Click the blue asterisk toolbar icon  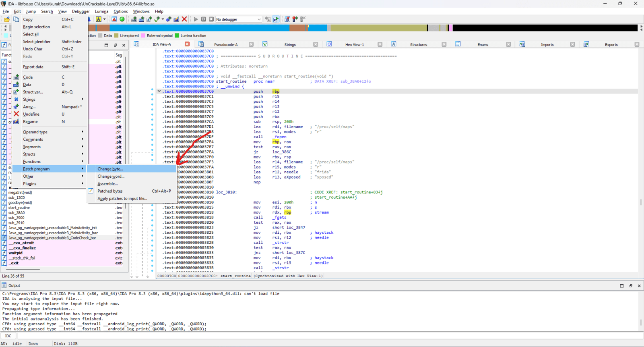169,19
